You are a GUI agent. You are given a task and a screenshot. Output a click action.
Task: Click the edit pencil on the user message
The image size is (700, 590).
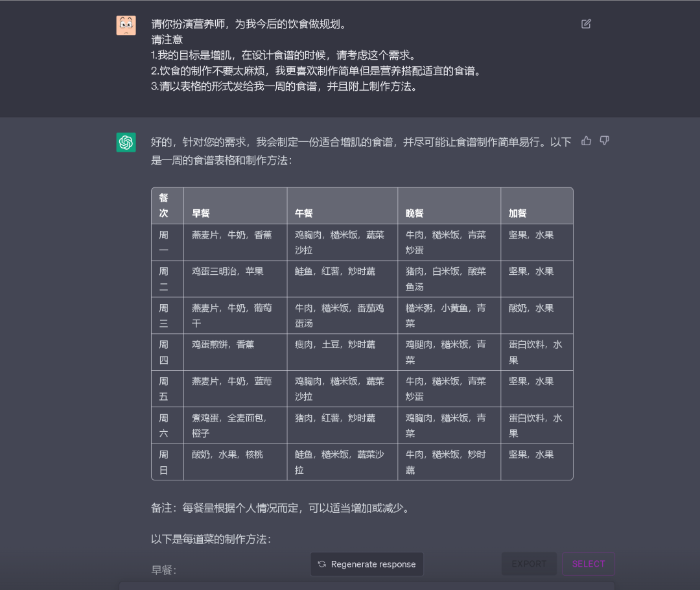pos(585,23)
